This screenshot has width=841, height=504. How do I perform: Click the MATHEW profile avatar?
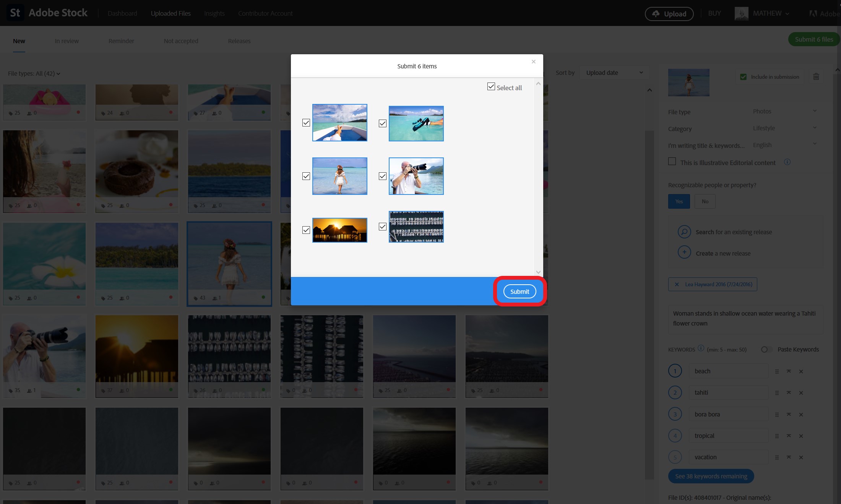(741, 13)
